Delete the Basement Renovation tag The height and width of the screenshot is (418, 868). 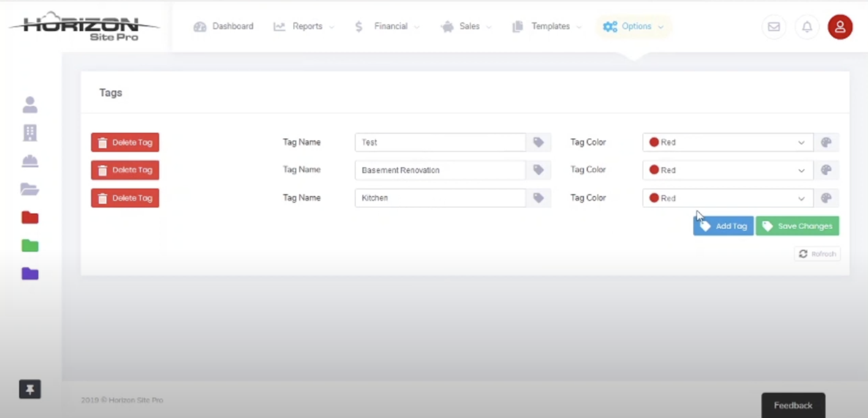tap(125, 170)
